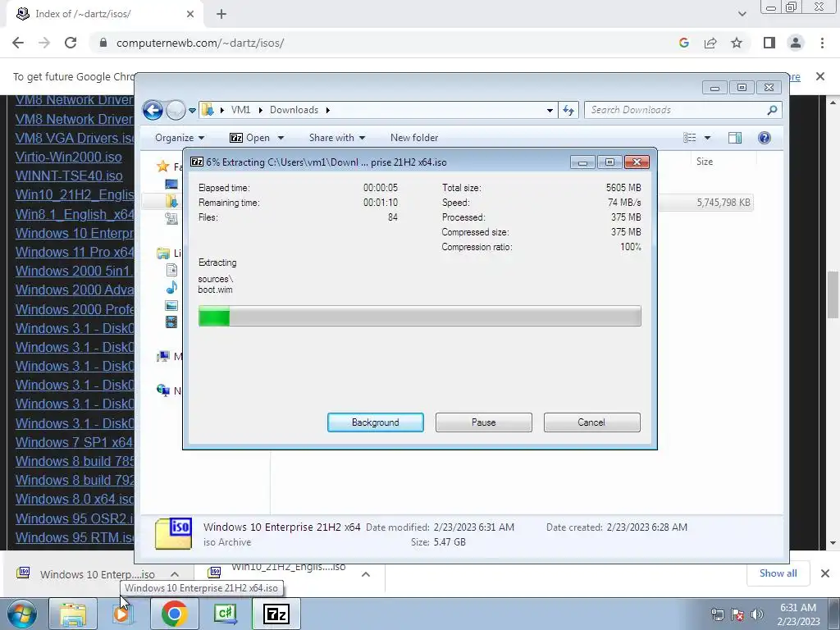Open the Chrome tab search chevron

[x=742, y=15]
